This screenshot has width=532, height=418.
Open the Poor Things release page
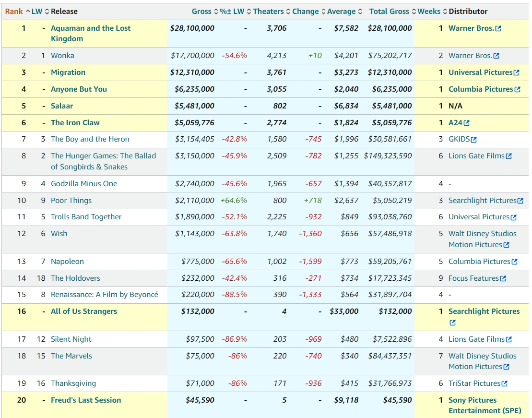pos(71,201)
